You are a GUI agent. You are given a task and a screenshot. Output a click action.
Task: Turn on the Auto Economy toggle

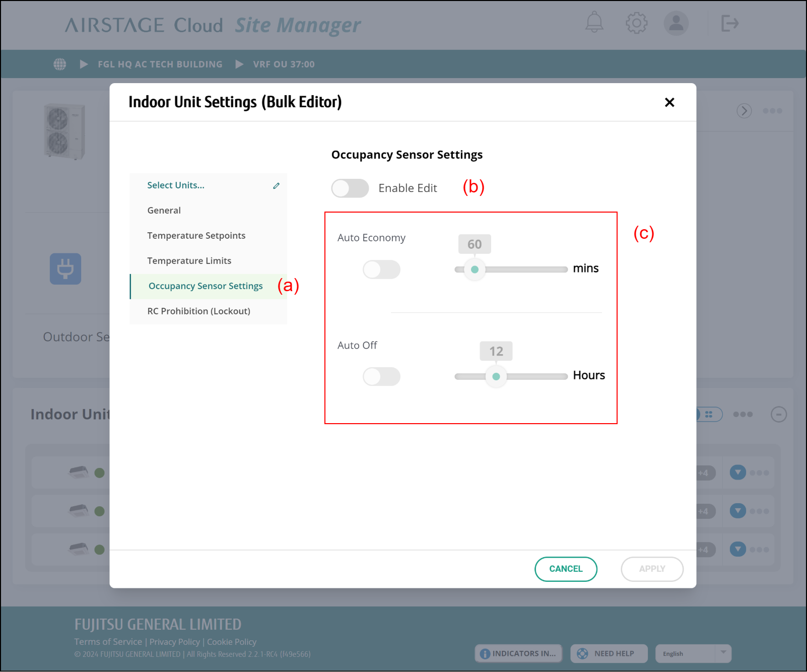[381, 270]
